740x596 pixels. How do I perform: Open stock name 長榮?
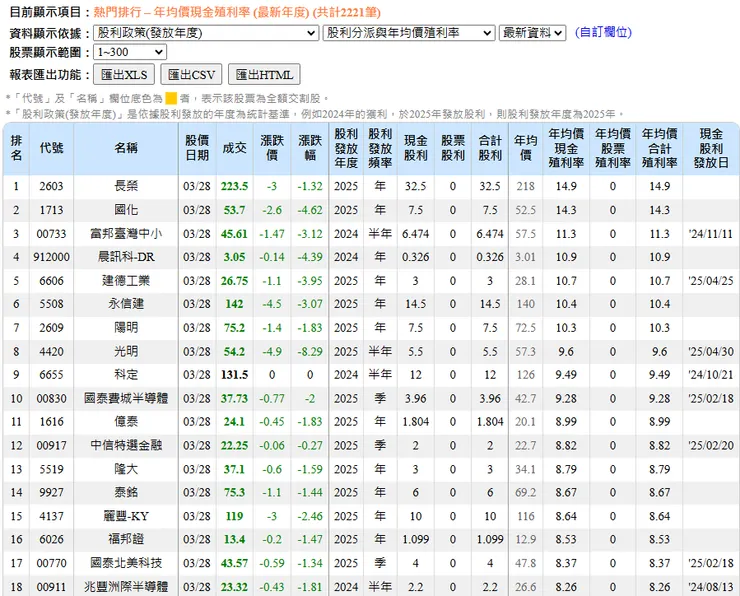click(126, 186)
